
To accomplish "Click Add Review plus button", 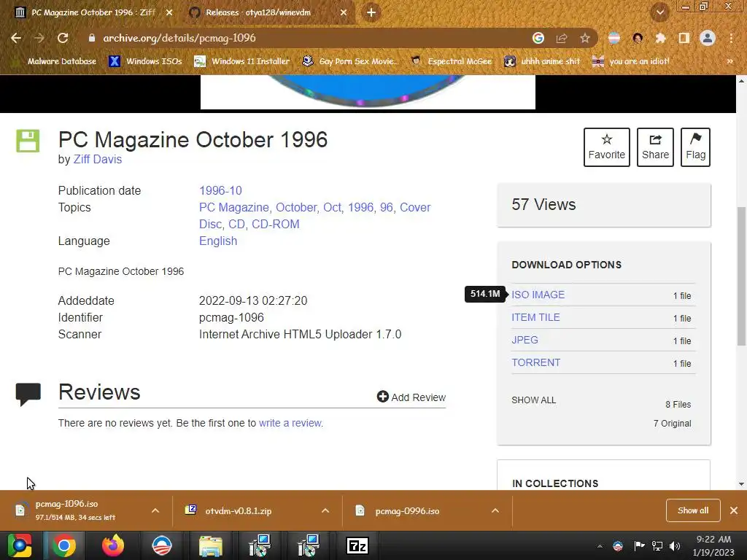I will [x=411, y=397].
